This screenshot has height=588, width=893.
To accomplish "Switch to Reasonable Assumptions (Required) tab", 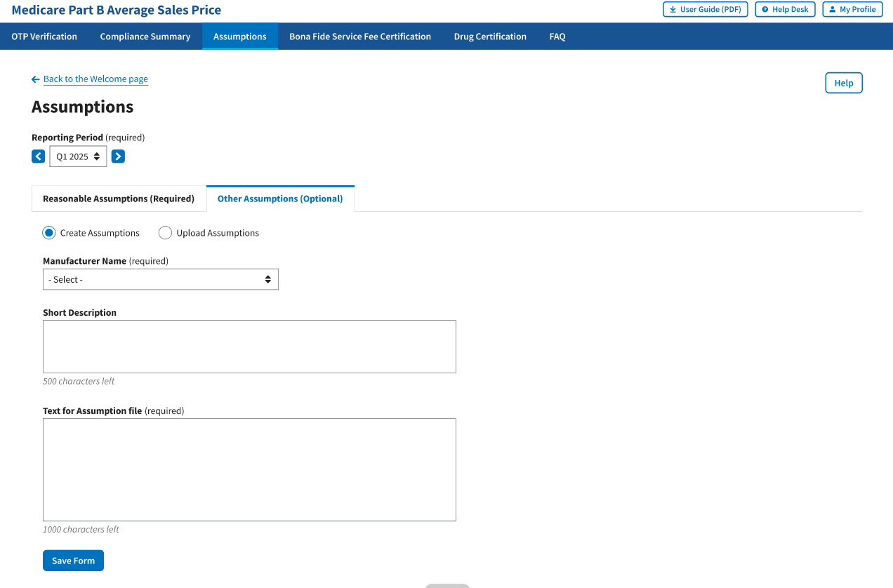I will (119, 199).
